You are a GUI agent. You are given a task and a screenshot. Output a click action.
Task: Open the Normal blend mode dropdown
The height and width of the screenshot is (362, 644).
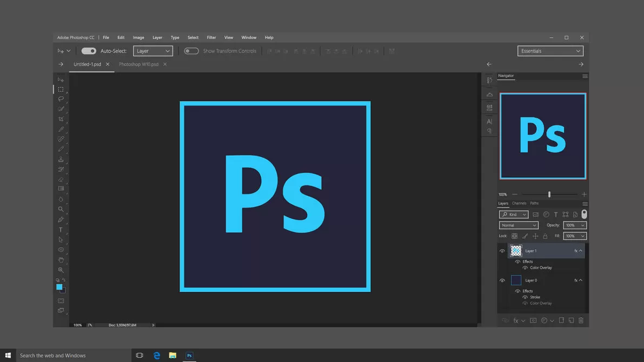pos(519,225)
